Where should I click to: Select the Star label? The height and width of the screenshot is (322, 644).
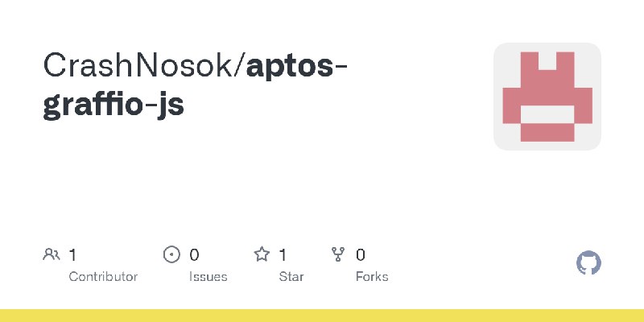(291, 277)
